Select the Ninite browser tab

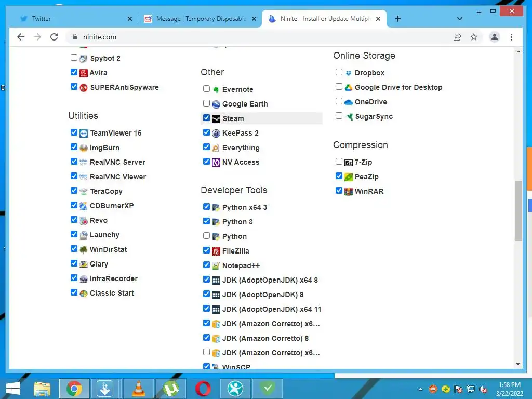point(324,19)
